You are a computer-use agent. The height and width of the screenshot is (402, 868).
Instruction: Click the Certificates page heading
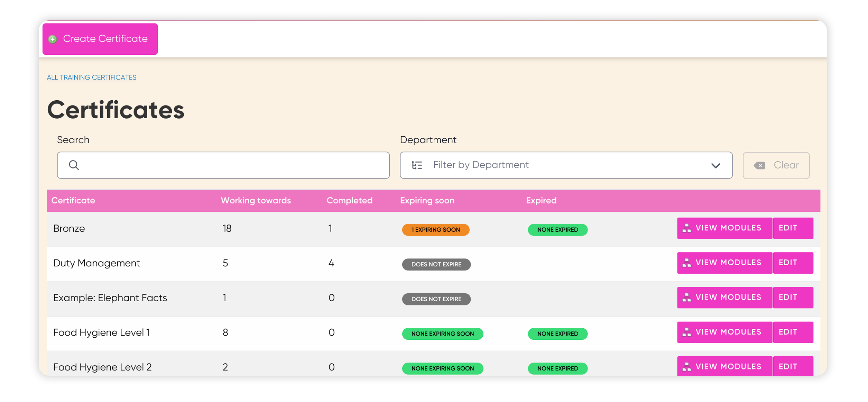coord(116,110)
